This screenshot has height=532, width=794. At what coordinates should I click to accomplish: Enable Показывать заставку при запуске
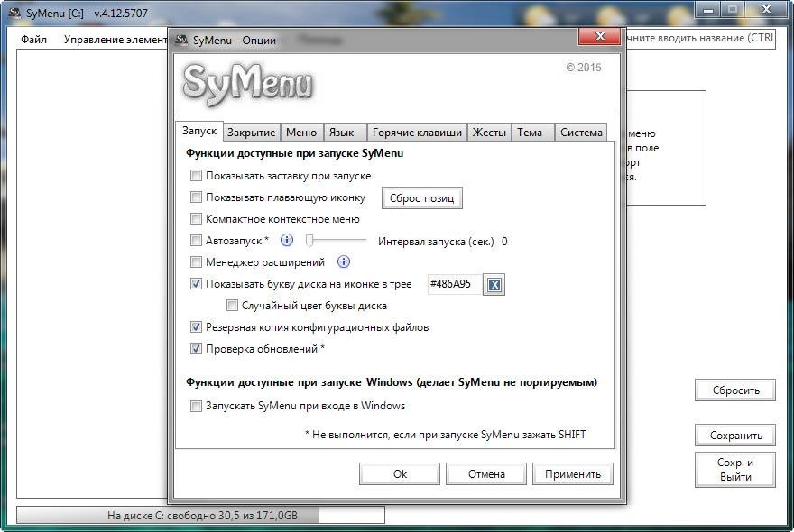[196, 176]
